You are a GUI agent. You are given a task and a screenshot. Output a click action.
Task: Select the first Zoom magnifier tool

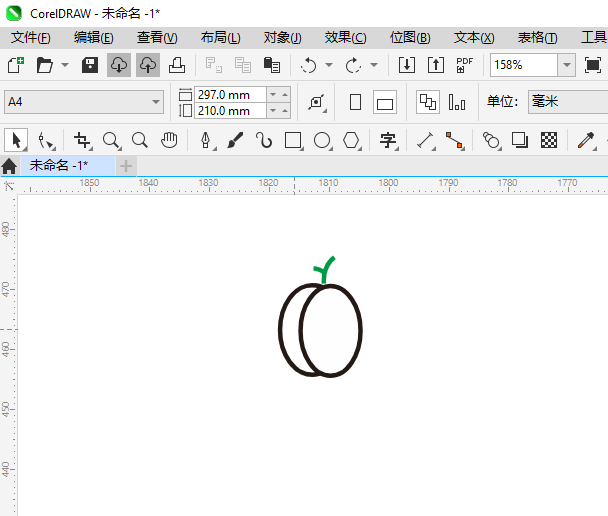pyautogui.click(x=111, y=140)
